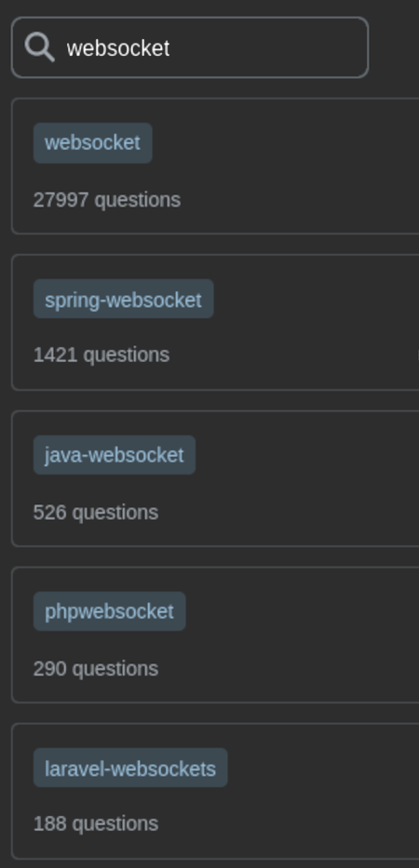The width and height of the screenshot is (419, 868).
Task: Click the 188 questions count
Action: point(96,823)
